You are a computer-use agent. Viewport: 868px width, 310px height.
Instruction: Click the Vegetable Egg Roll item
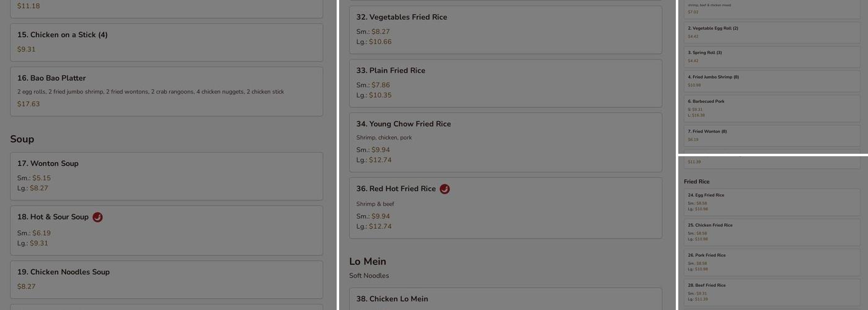coord(773,32)
